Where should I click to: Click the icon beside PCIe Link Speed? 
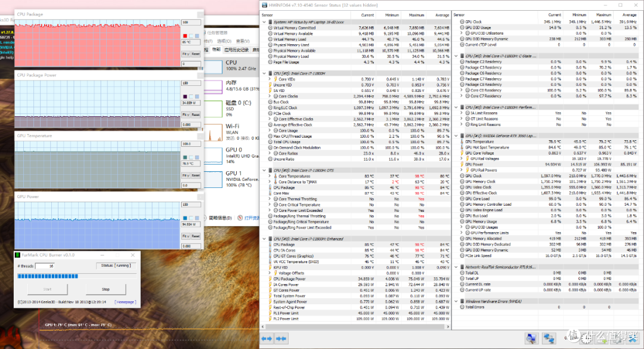(462, 256)
